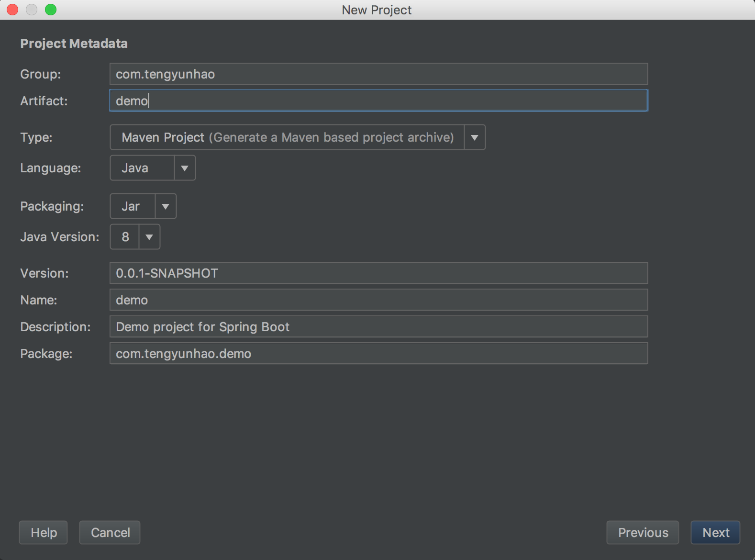Open the Type dropdown arrow
Viewport: 755px width, 560px height.
click(x=475, y=138)
